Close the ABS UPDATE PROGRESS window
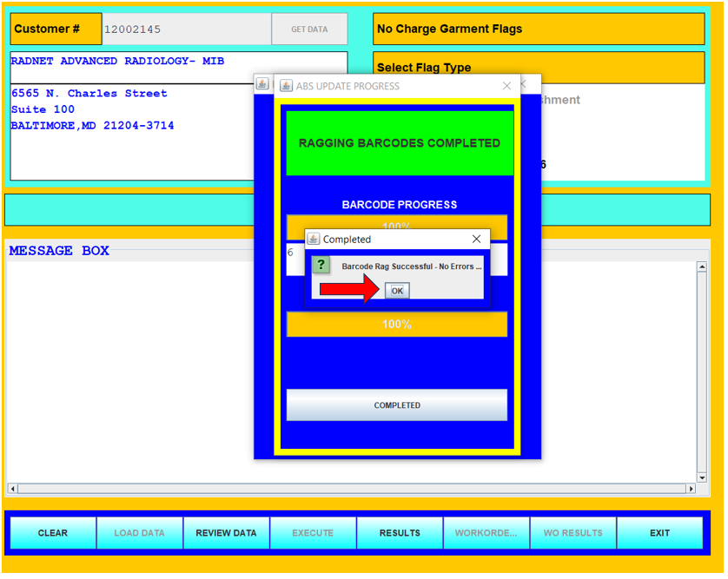Screen dimensions: 728x579 pyautogui.click(x=508, y=86)
